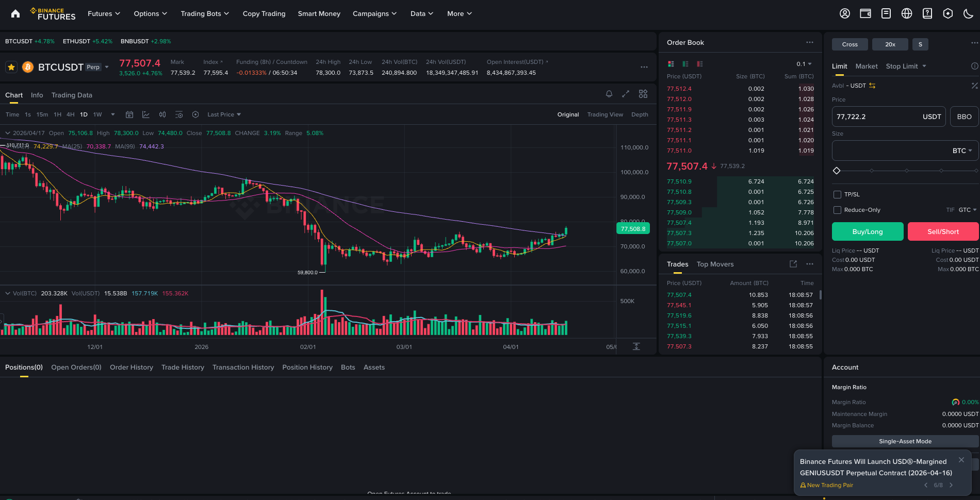This screenshot has width=980, height=500.
Task: Open chart widget layout icon next to fullscreen
Action: [643, 94]
